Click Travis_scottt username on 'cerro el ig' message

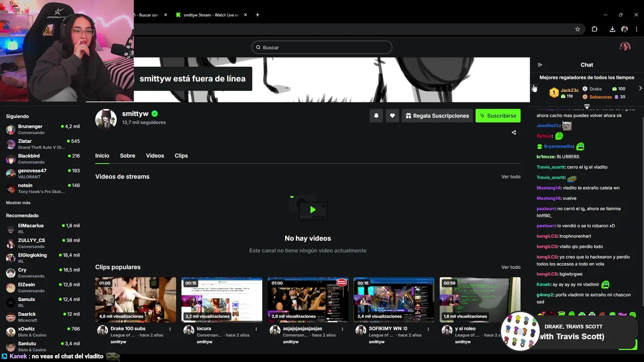[551, 167]
